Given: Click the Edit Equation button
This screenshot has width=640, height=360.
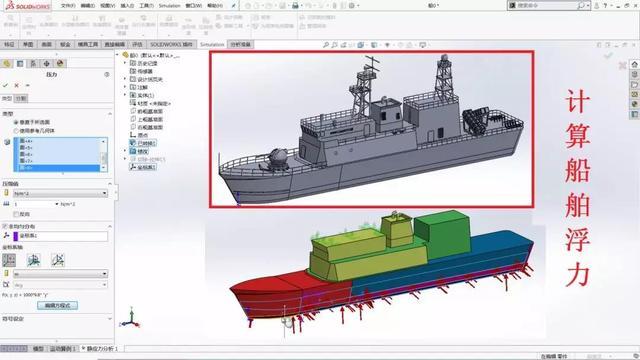Looking at the screenshot, I should 57,305.
